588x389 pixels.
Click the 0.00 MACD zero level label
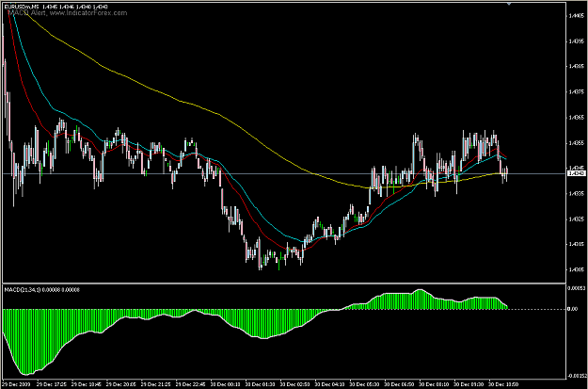[573, 309]
